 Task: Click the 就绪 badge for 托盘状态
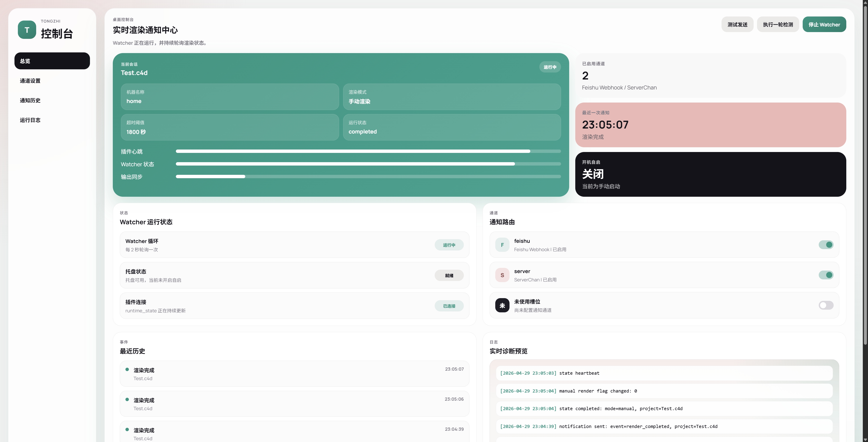point(449,275)
